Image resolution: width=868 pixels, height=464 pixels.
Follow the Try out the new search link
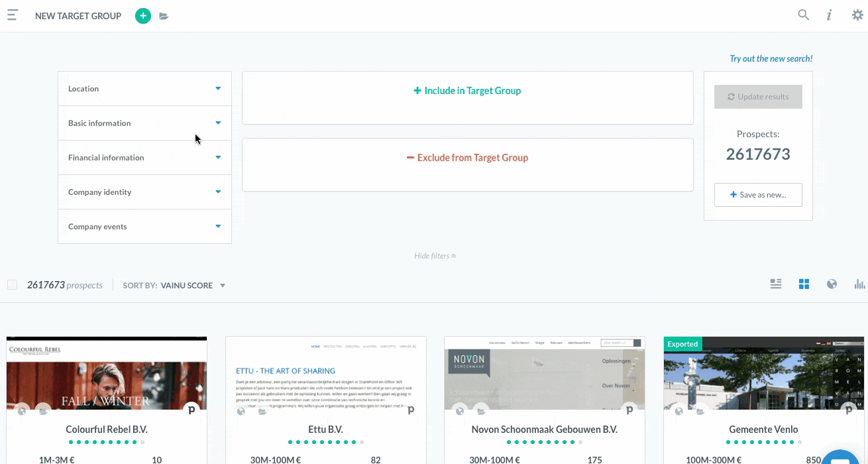[x=771, y=59]
